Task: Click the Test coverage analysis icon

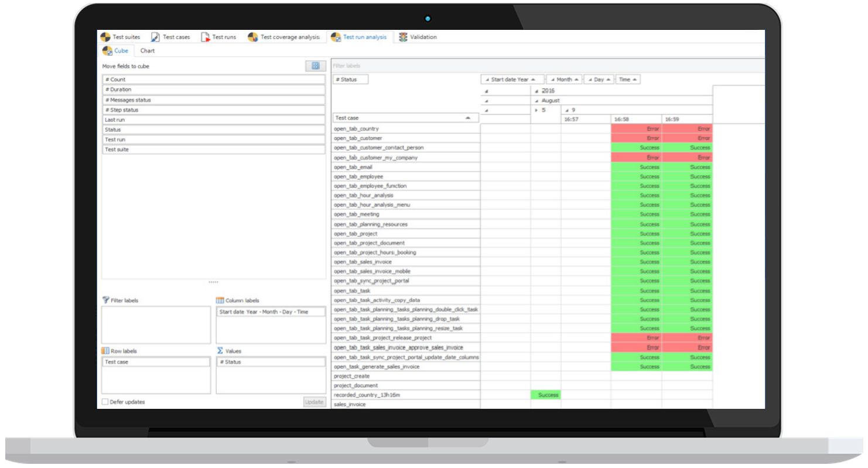Action: pos(252,37)
